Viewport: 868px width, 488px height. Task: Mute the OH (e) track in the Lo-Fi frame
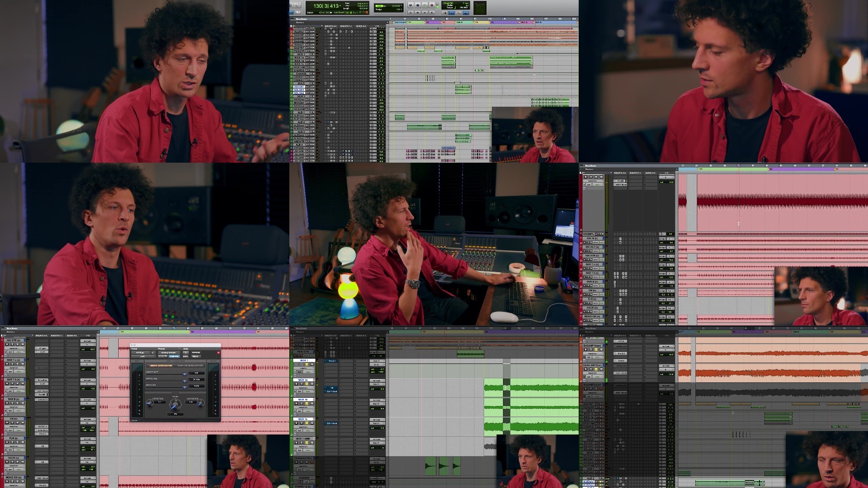point(23,423)
